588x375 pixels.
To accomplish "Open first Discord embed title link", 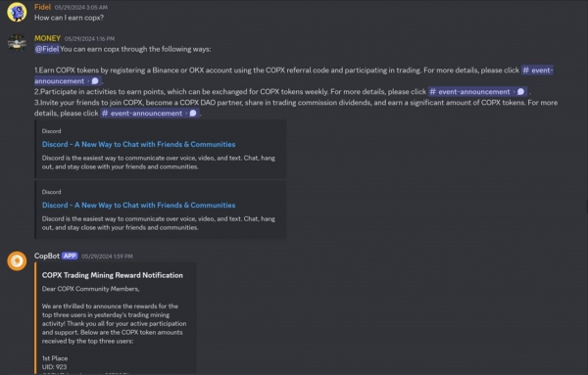I will (x=139, y=144).
